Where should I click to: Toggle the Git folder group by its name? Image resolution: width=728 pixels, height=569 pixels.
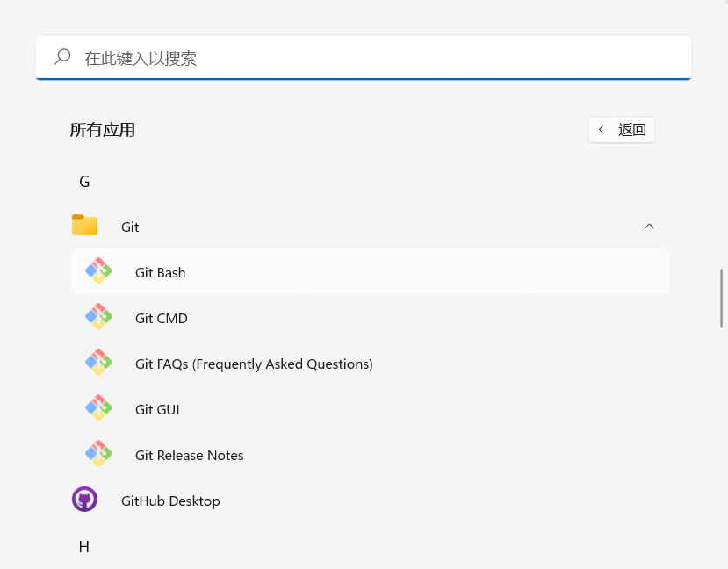pos(130,227)
